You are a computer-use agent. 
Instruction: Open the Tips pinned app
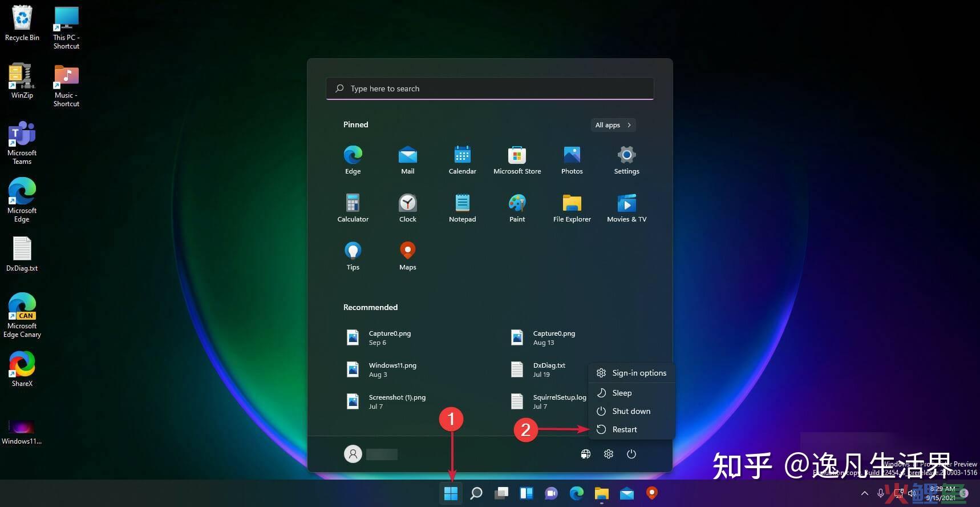(x=353, y=256)
